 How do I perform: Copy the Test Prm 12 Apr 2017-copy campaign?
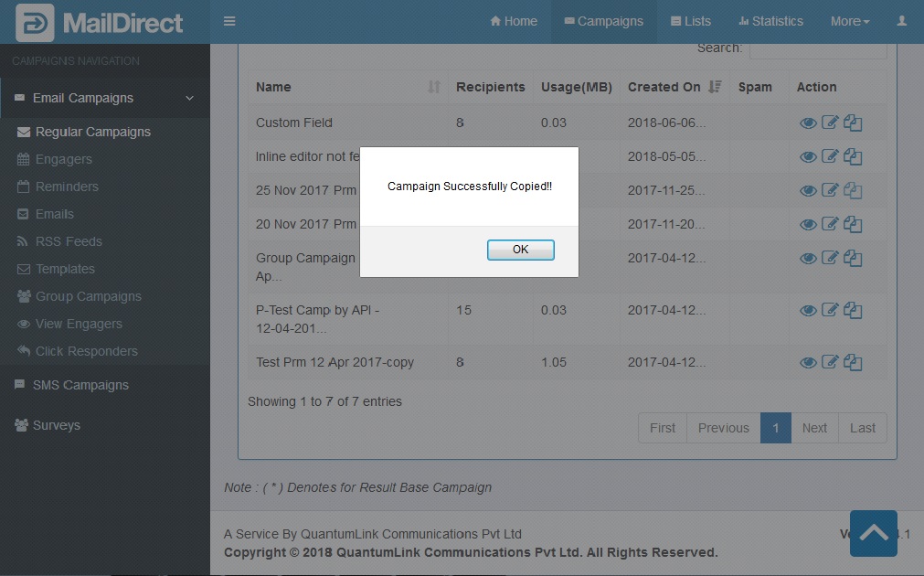[853, 362]
